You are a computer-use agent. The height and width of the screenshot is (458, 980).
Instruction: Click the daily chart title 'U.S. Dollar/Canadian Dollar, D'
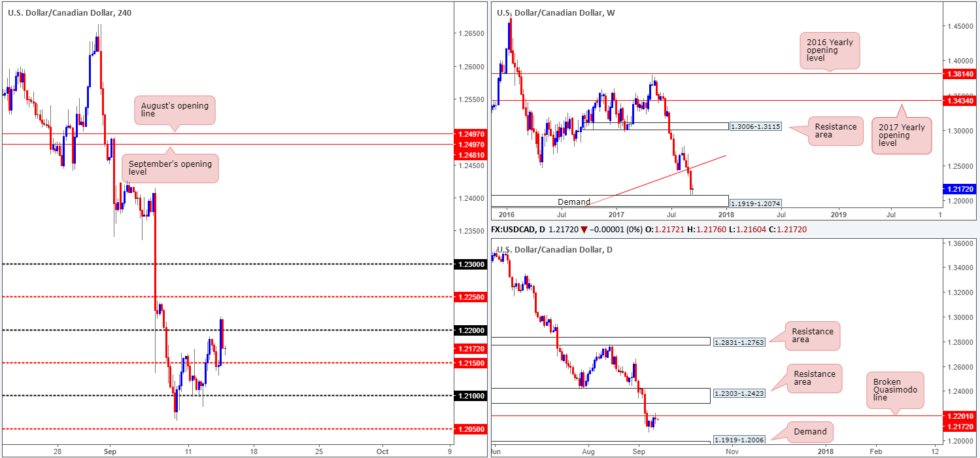(x=554, y=250)
